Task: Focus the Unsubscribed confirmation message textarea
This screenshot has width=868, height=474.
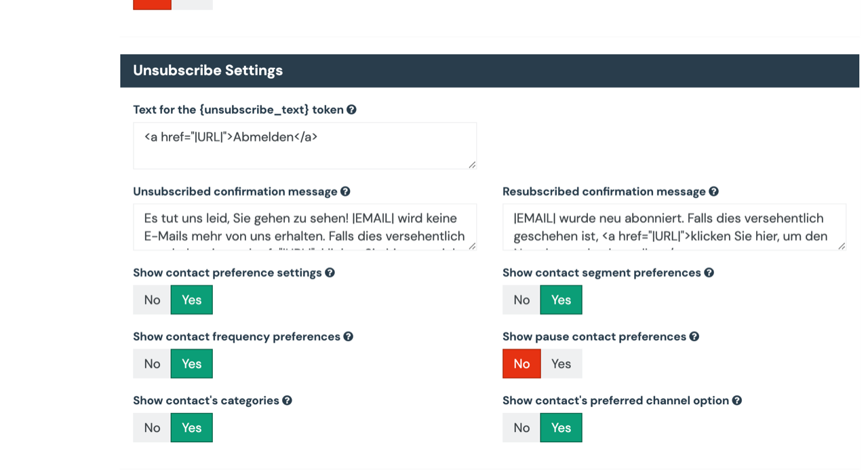Action: 304,227
